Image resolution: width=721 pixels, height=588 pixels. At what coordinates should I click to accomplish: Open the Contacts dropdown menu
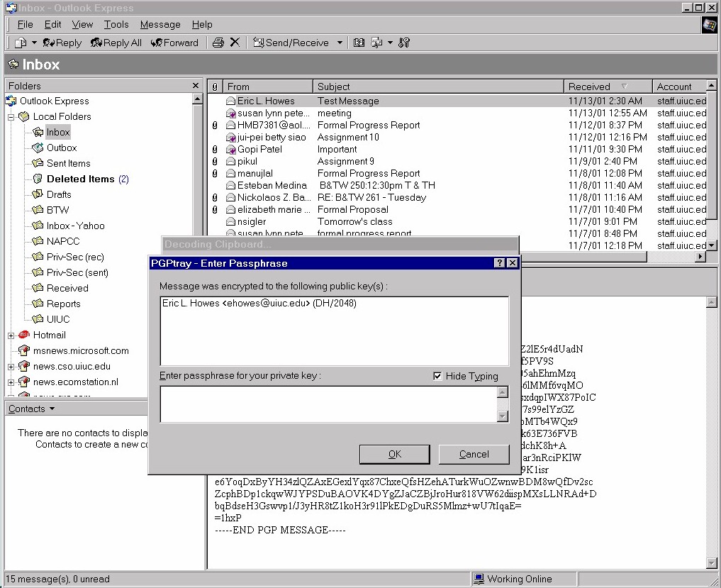[x=31, y=409]
